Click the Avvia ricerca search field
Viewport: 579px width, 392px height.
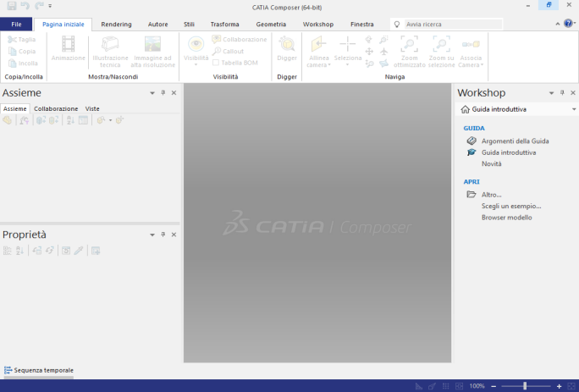(x=453, y=25)
